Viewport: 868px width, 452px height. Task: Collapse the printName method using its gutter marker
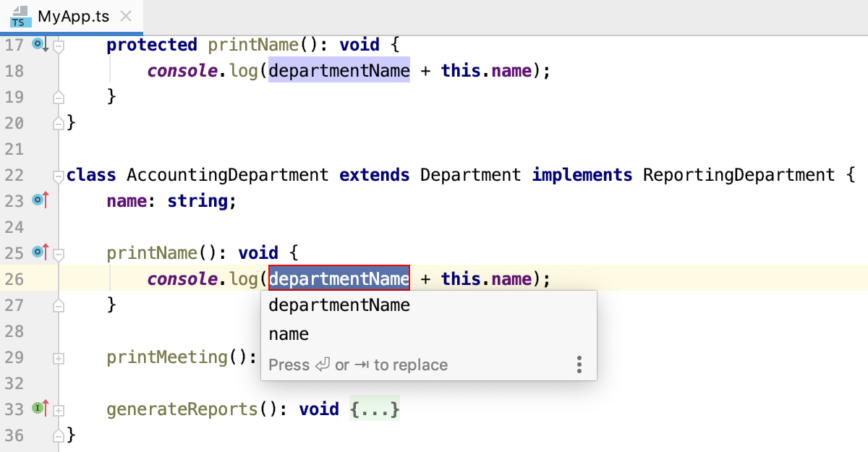pos(58,252)
